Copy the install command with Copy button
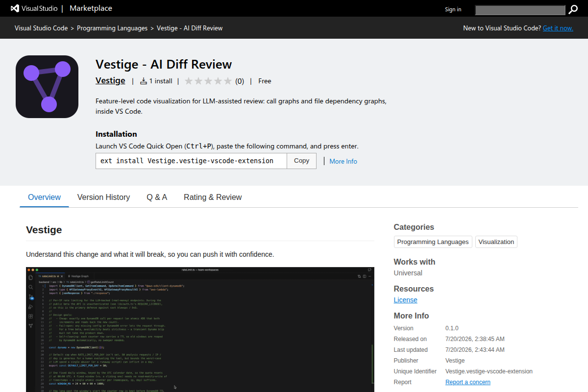The width and height of the screenshot is (588, 392). click(302, 161)
